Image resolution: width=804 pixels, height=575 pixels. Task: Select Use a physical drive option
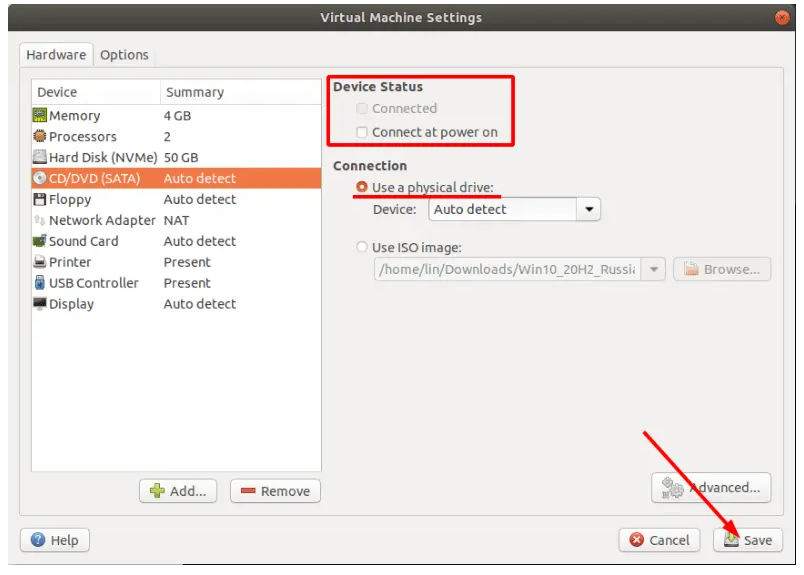(x=361, y=187)
